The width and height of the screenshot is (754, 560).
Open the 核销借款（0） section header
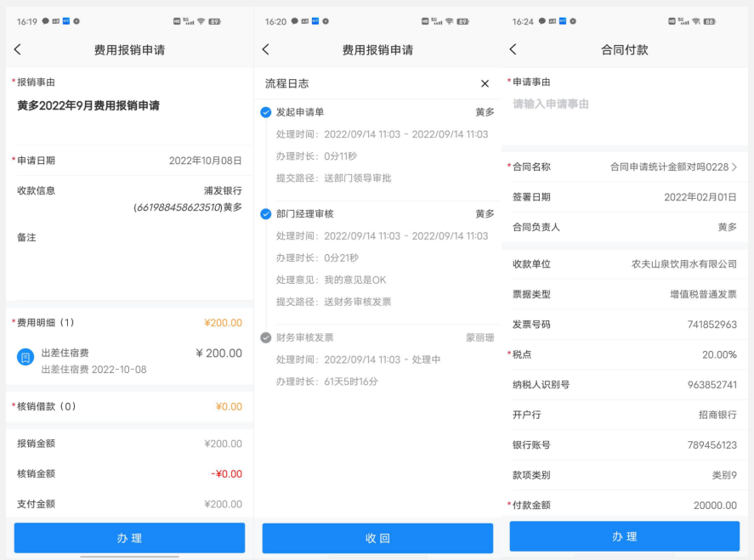129,406
